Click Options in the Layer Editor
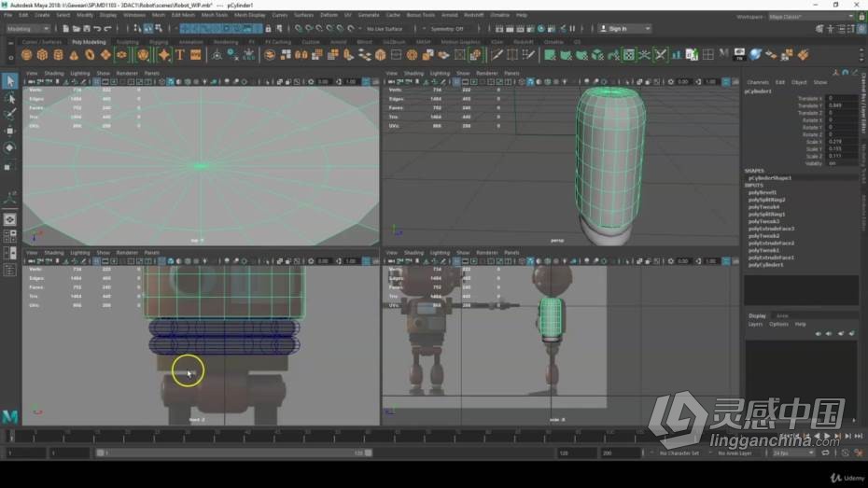868x488 pixels. coord(778,324)
